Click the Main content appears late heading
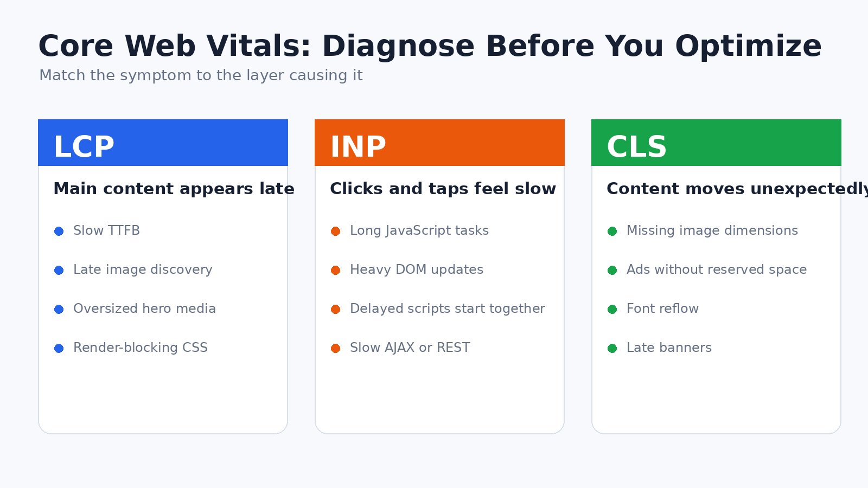This screenshot has width=868, height=488. click(174, 189)
